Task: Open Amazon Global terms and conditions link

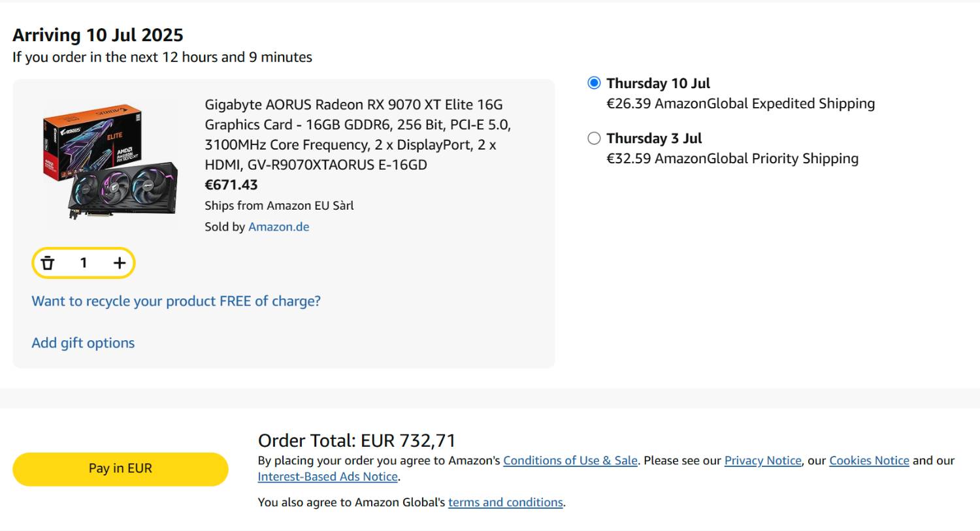Action: (x=506, y=502)
